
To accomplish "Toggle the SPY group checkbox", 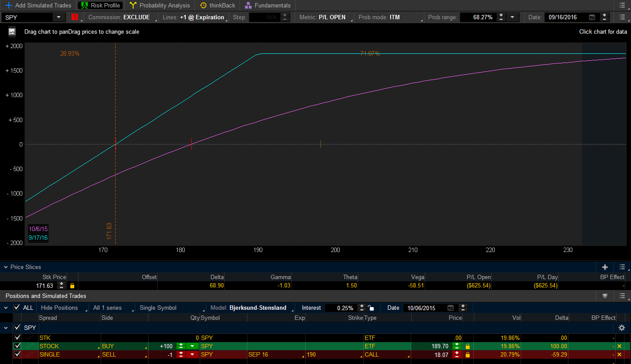I will click(x=17, y=327).
